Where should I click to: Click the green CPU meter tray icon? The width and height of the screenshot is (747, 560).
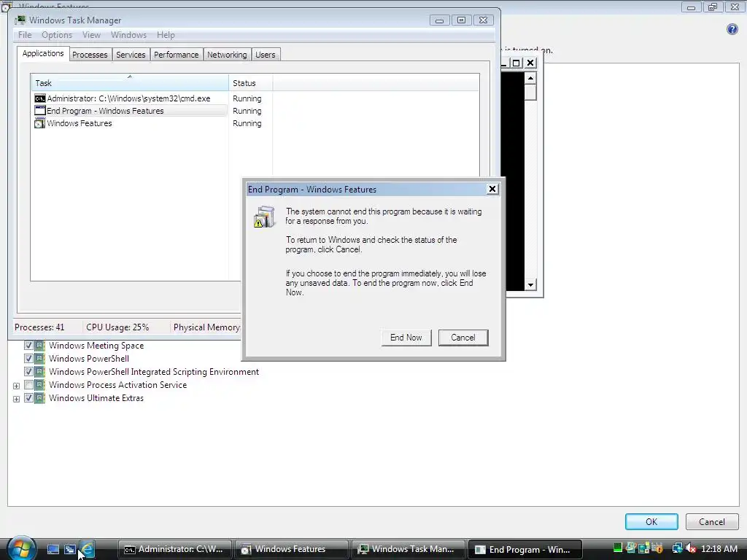(x=617, y=548)
